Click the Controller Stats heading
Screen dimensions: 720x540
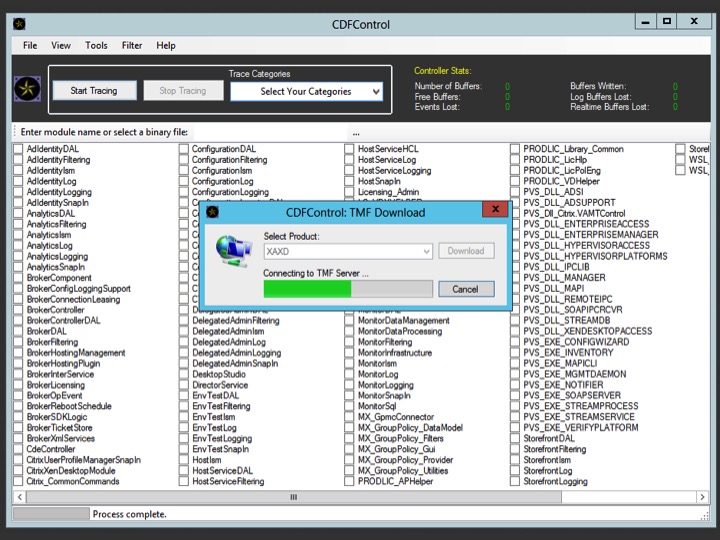(x=443, y=71)
